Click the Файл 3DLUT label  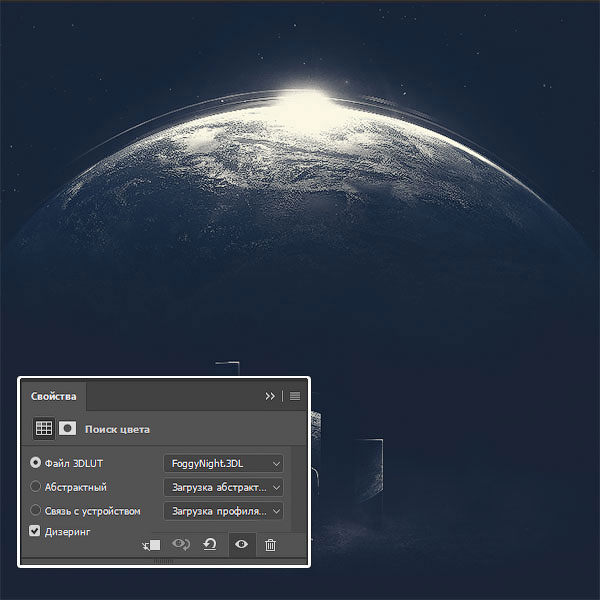pyautogui.click(x=74, y=463)
